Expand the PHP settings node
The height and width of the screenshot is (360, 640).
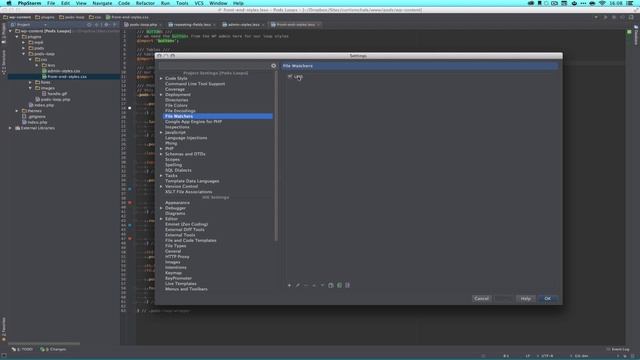(161, 149)
